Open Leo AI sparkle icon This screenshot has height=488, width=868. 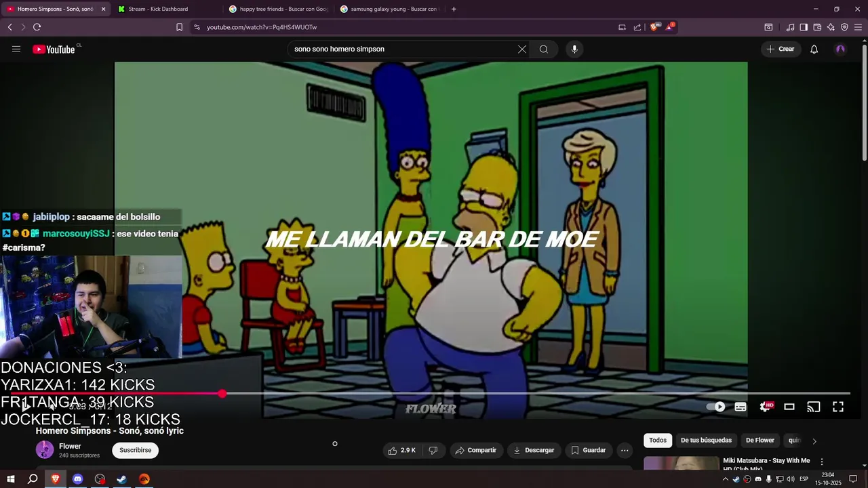coord(831,27)
